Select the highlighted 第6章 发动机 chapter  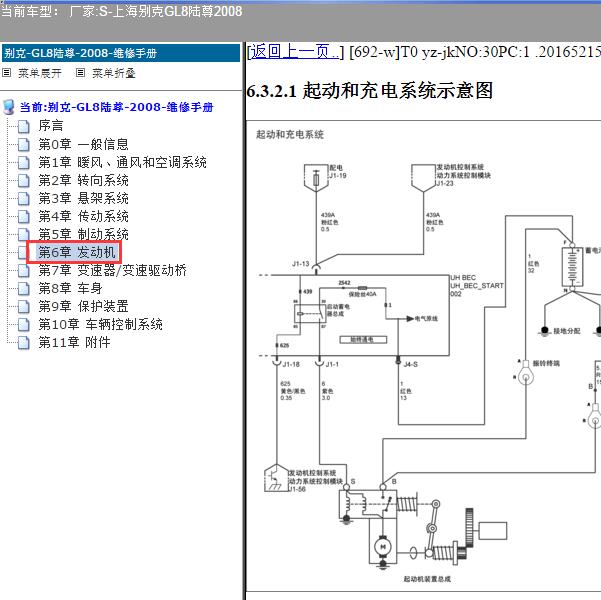pyautogui.click(x=77, y=252)
